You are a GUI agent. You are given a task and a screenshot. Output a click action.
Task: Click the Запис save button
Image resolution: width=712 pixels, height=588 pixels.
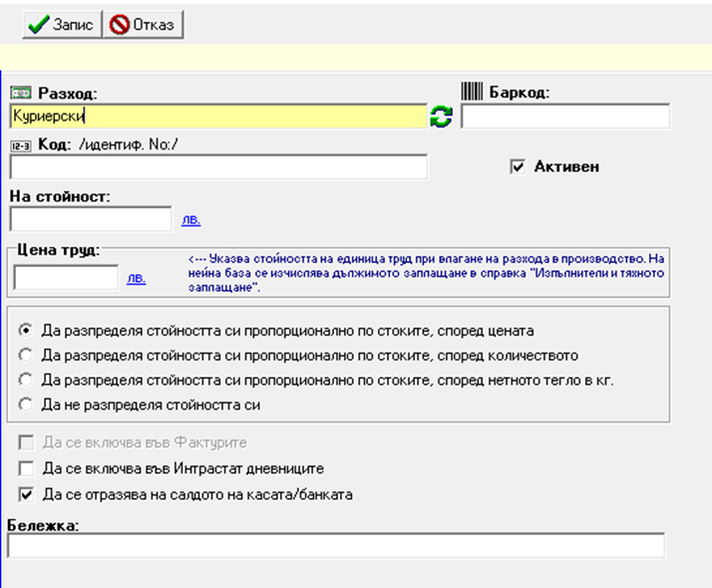point(62,25)
